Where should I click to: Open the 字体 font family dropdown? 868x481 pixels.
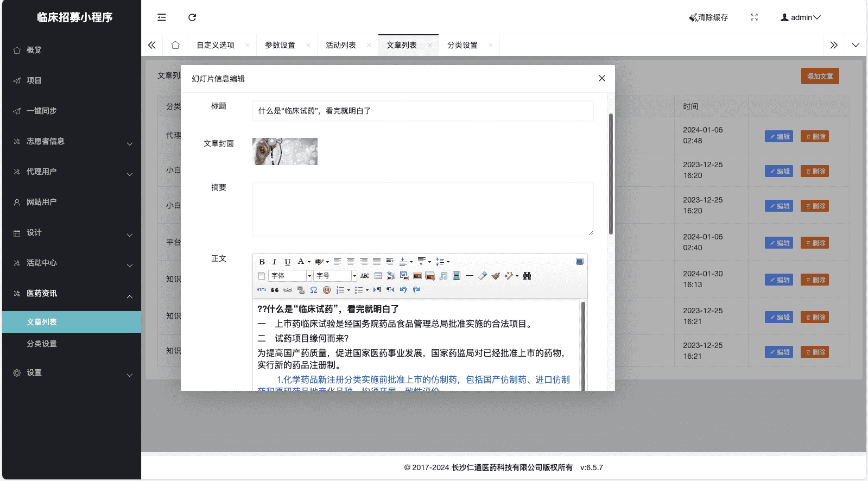(x=290, y=276)
